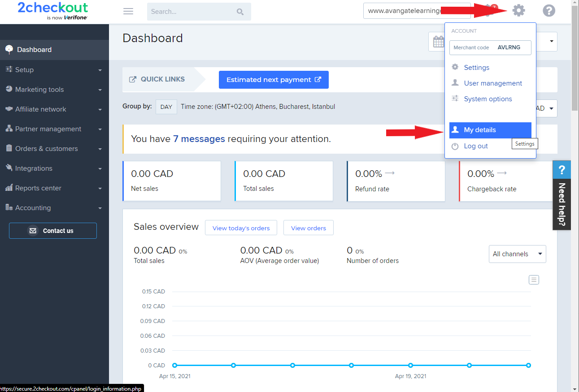The height and width of the screenshot is (392, 579).
Task: Click the search magnifier icon
Action: pos(240,12)
